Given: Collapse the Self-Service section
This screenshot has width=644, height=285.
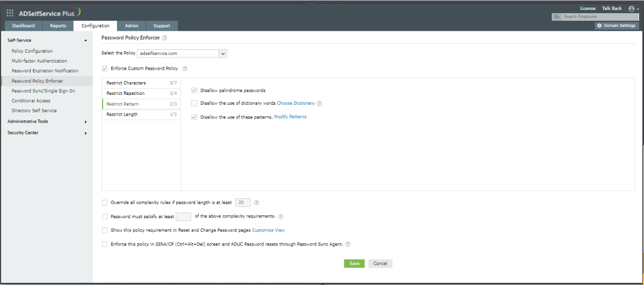Looking at the screenshot, I should click(86, 40).
